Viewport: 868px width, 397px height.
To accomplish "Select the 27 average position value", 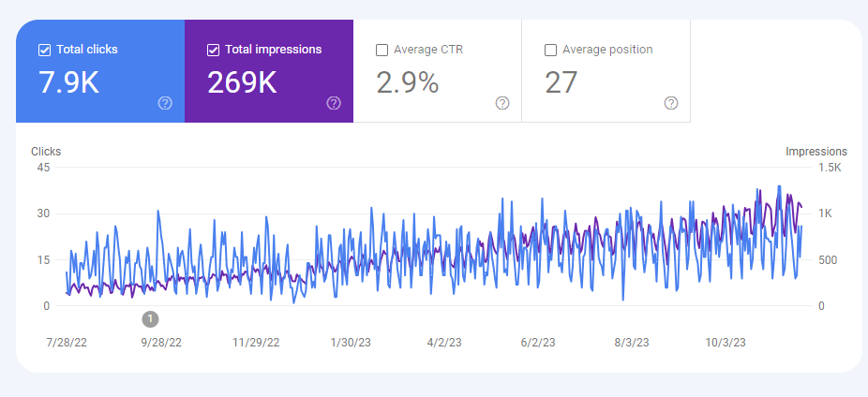I will tap(561, 82).
